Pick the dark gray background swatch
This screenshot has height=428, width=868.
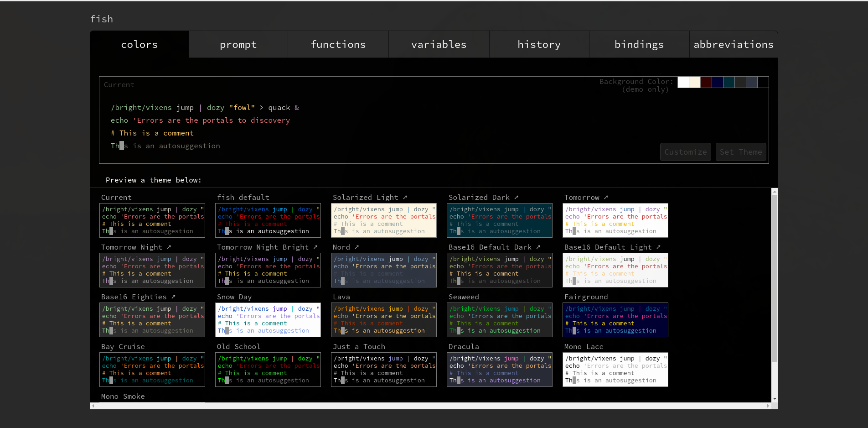740,82
